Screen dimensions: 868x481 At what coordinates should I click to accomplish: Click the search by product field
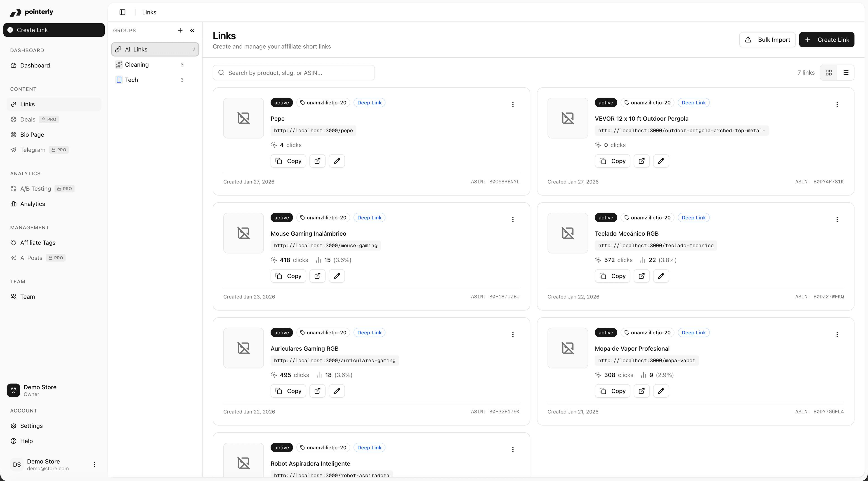point(294,73)
